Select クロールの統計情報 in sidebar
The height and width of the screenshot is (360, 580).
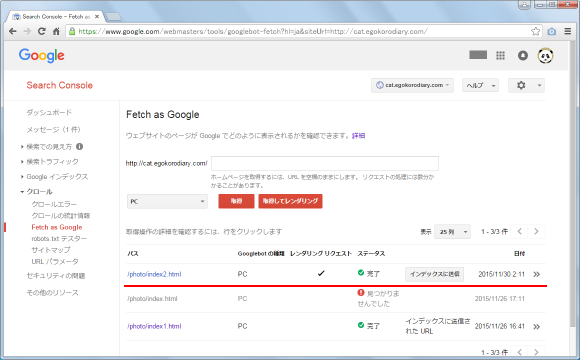pyautogui.click(x=61, y=216)
